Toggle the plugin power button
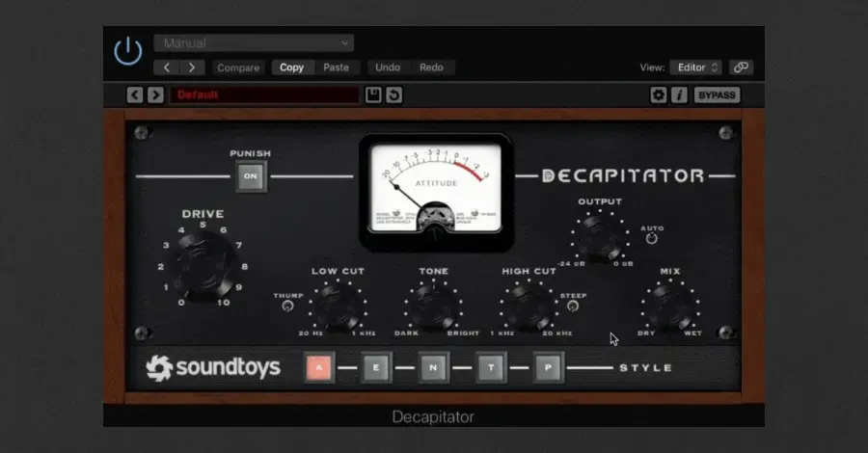 [x=128, y=51]
